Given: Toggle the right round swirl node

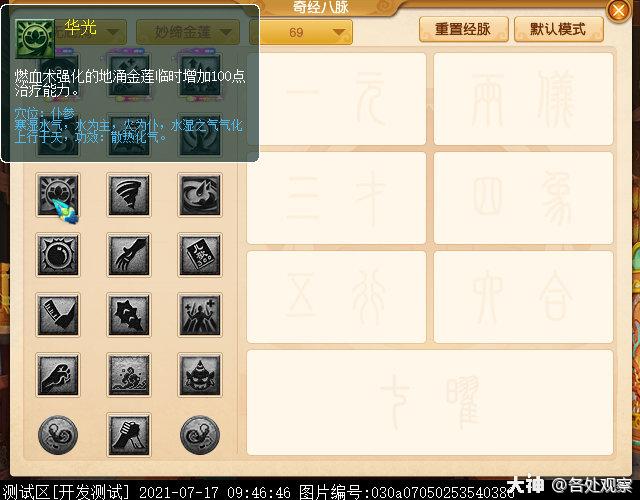Looking at the screenshot, I should point(200,435).
